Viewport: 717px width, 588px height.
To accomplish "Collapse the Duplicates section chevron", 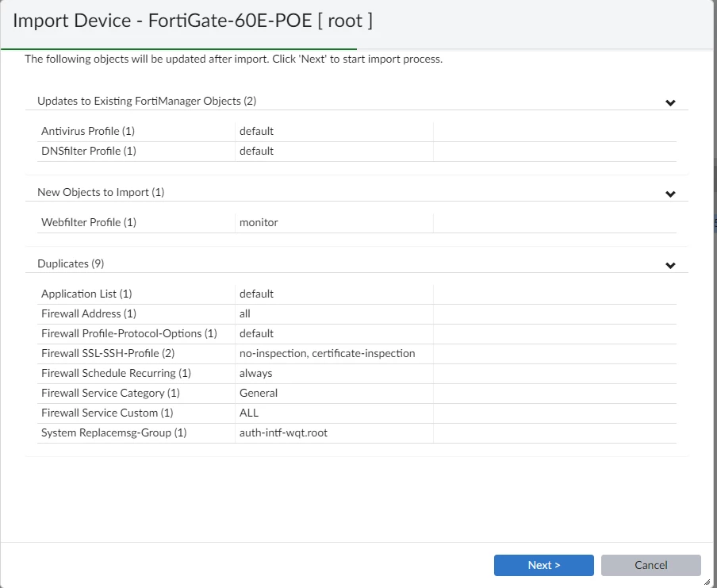I will pyautogui.click(x=670, y=265).
